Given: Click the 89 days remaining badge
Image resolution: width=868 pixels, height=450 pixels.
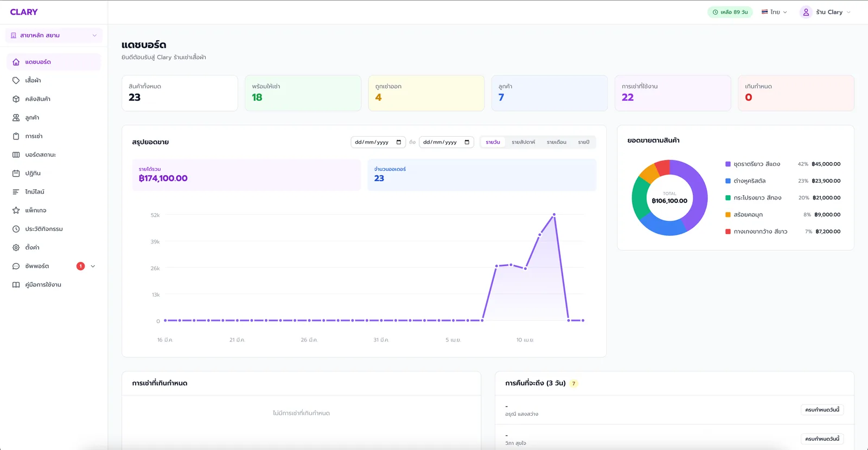Looking at the screenshot, I should click(730, 12).
